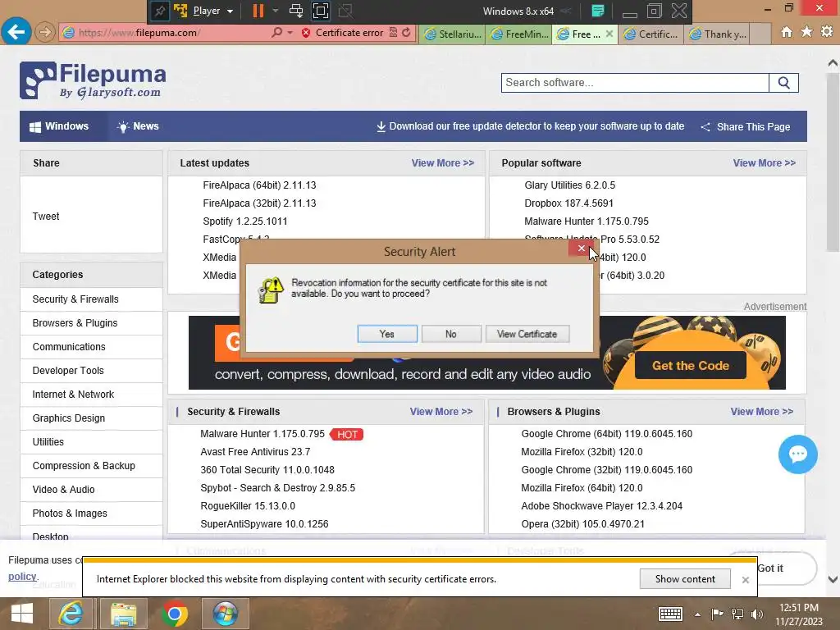The height and width of the screenshot is (630, 840).
Task: Click Share This Page link
Action: [745, 127]
